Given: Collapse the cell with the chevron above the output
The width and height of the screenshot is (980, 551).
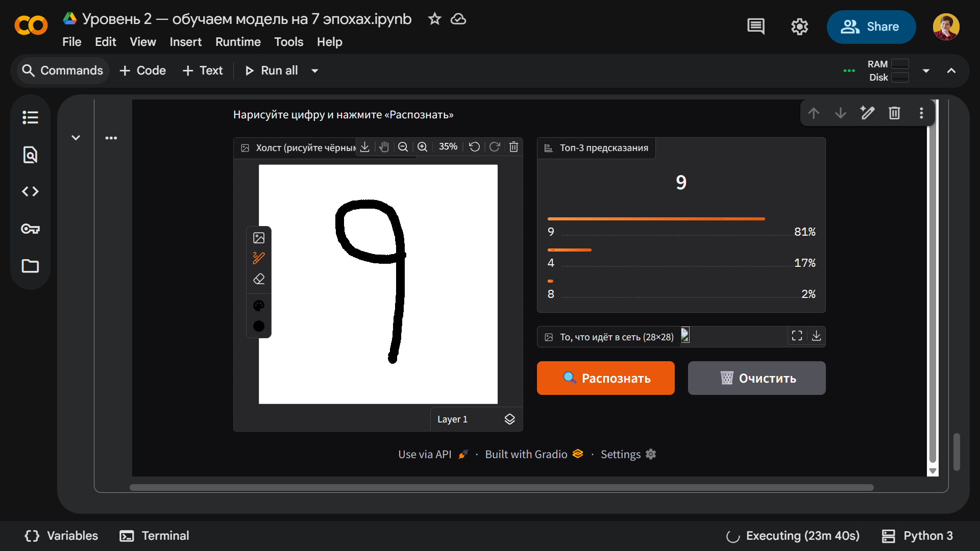Looking at the screenshot, I should point(76,137).
